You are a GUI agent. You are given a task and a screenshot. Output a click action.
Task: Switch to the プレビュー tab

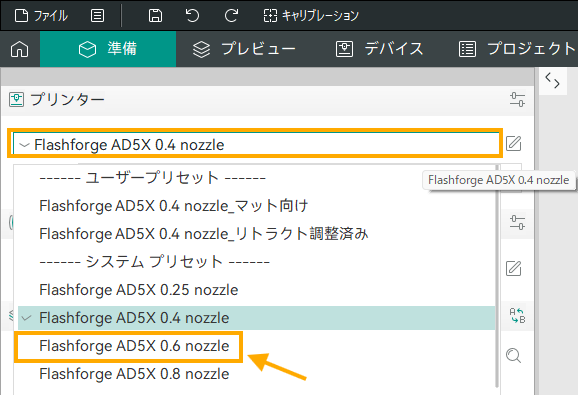(244, 49)
